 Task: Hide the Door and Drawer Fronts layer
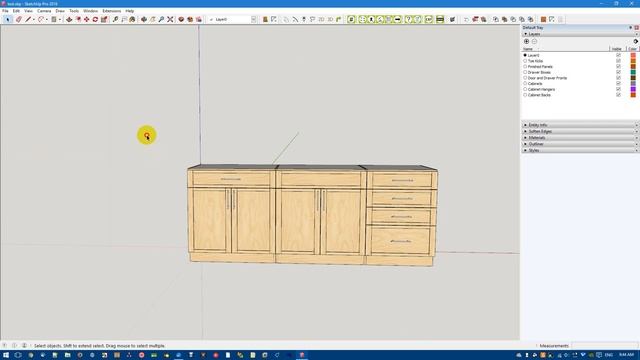(618, 78)
